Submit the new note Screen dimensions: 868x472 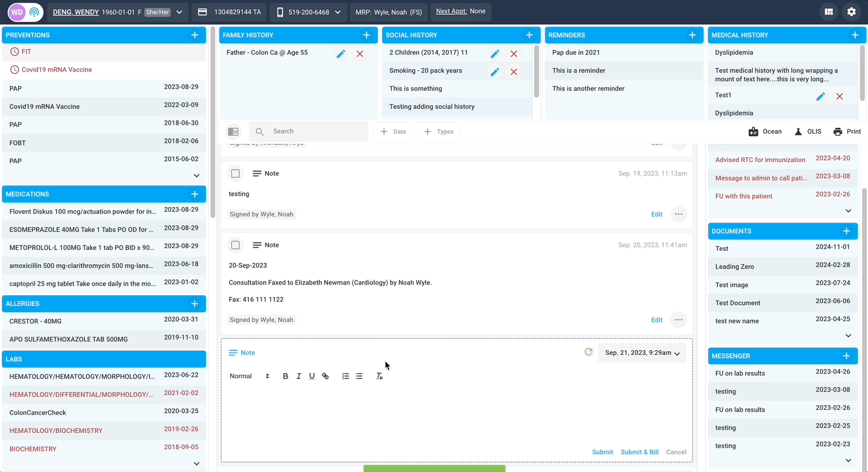coord(603,452)
